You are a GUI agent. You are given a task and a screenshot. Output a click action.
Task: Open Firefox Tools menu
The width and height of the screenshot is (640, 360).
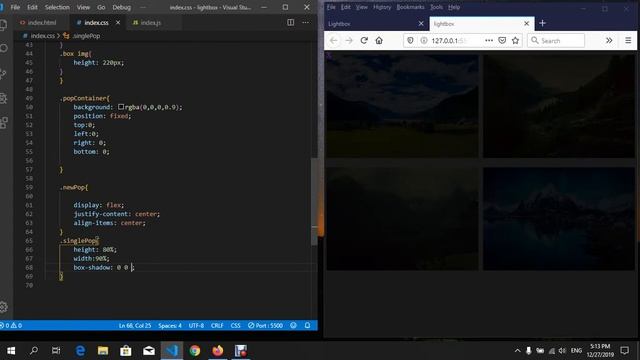[x=436, y=7]
